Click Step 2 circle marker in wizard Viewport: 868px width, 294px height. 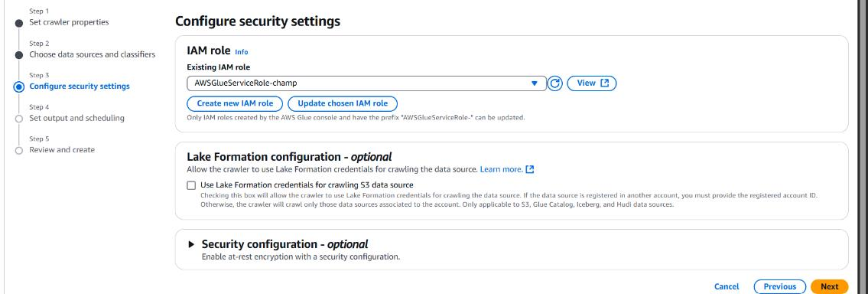(x=19, y=55)
